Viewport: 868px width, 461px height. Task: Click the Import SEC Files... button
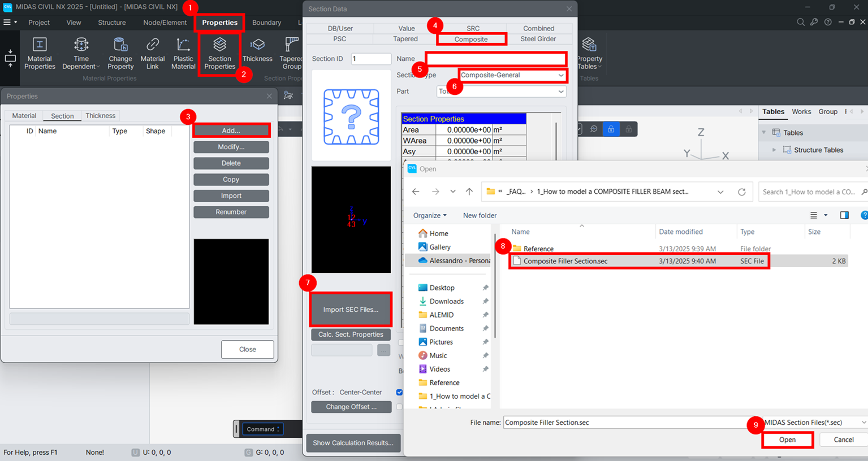coord(351,310)
